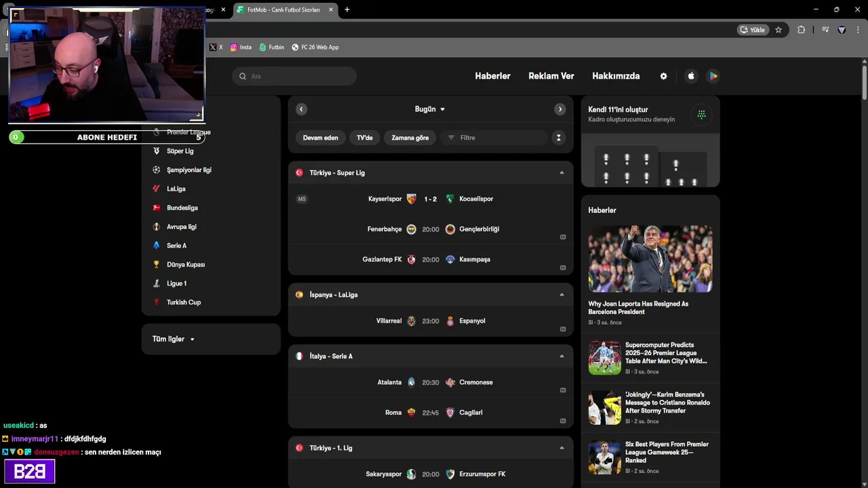Click the Ara search field

point(294,76)
